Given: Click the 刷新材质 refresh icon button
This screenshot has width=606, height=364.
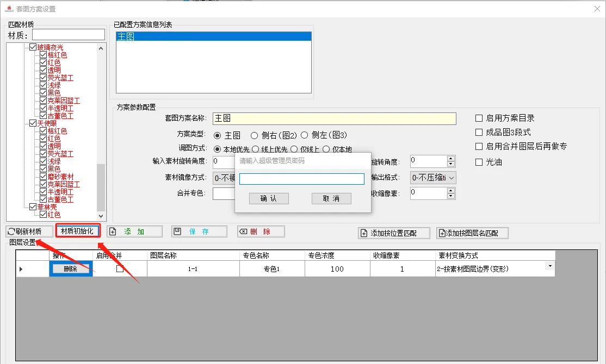Looking at the screenshot, I should (x=30, y=231).
